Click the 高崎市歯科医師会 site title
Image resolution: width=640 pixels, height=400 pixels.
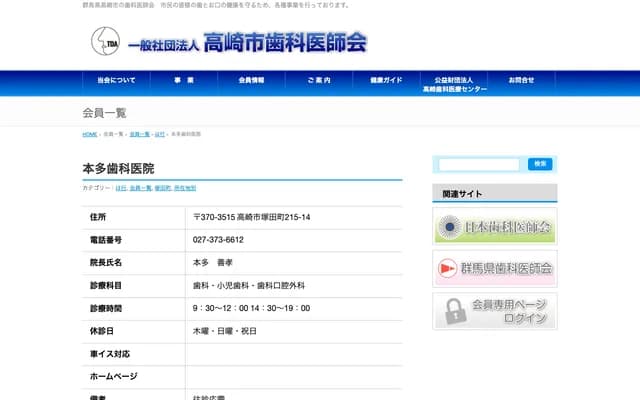click(x=285, y=42)
